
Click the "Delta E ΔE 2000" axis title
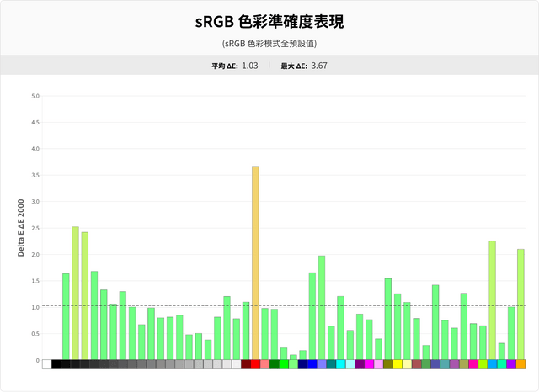pyautogui.click(x=21, y=228)
